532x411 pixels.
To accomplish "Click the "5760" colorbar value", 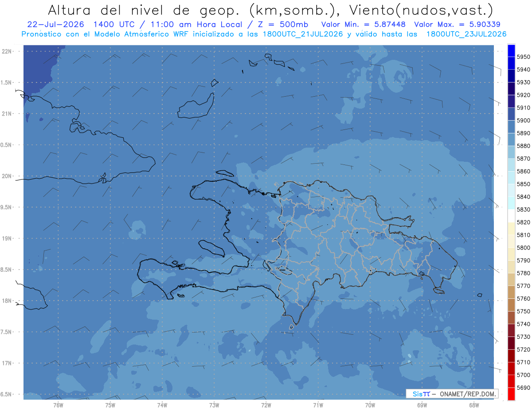I will [524, 299].
